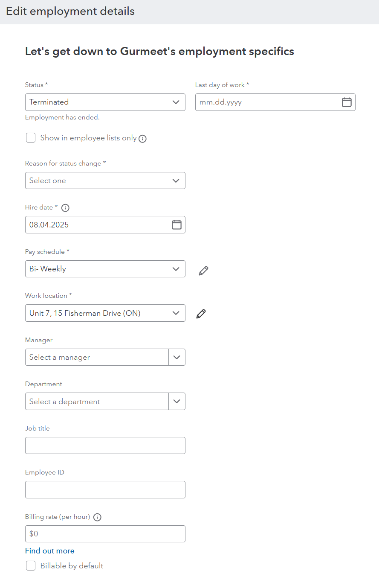Enable Show in employee lists only
Image resolution: width=379 pixels, height=588 pixels.
coord(31,138)
